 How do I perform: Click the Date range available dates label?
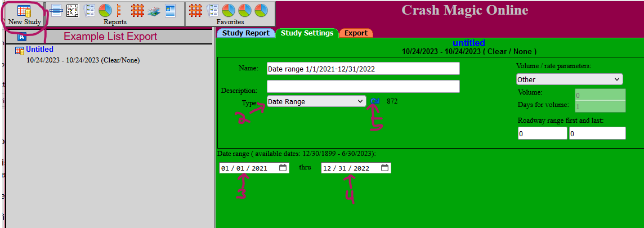(297, 154)
